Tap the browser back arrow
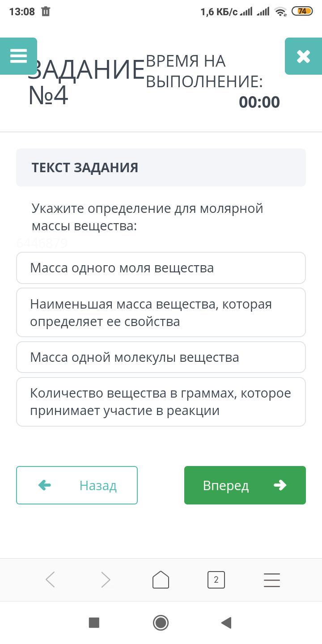322x644 pixels. pos(50,580)
